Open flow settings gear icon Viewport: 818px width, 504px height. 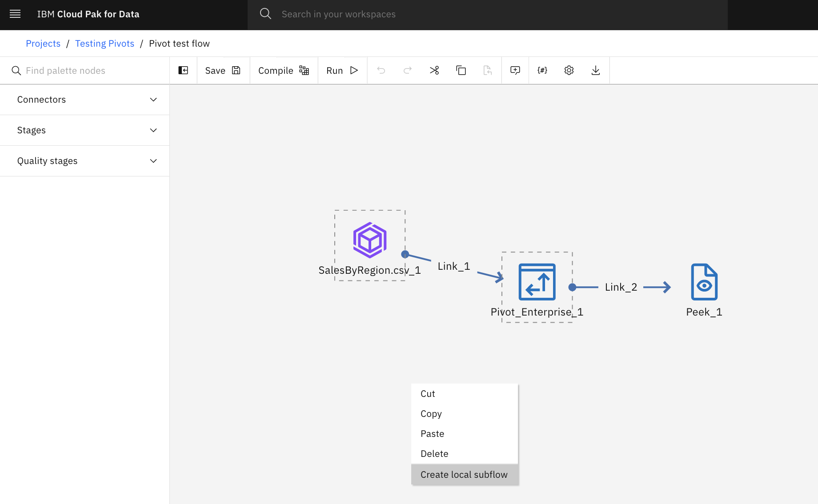569,70
